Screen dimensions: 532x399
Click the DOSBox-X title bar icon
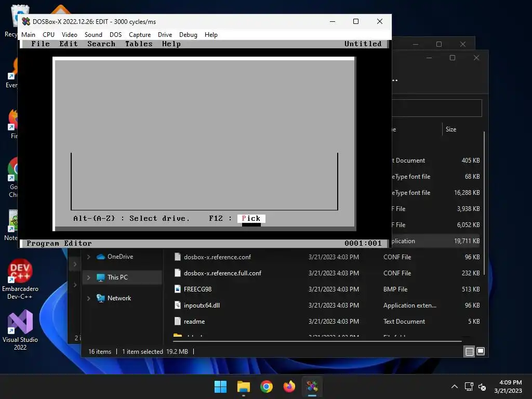coord(26,21)
